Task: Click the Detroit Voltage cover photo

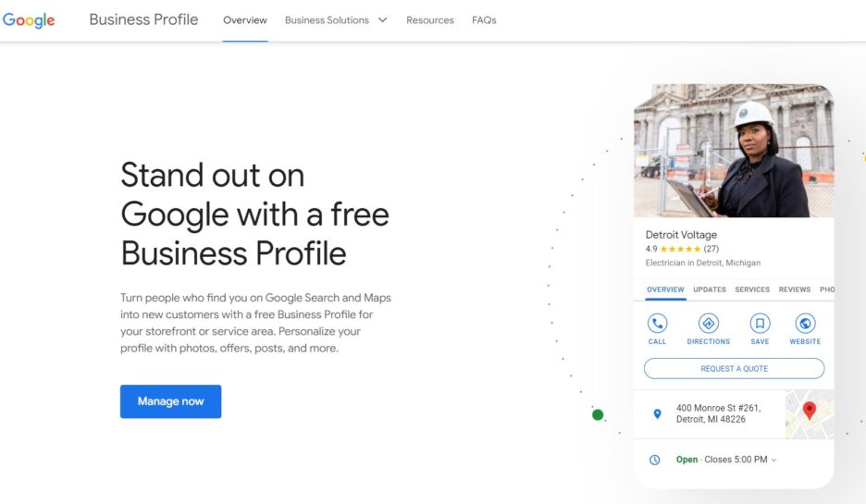Action: click(x=733, y=151)
